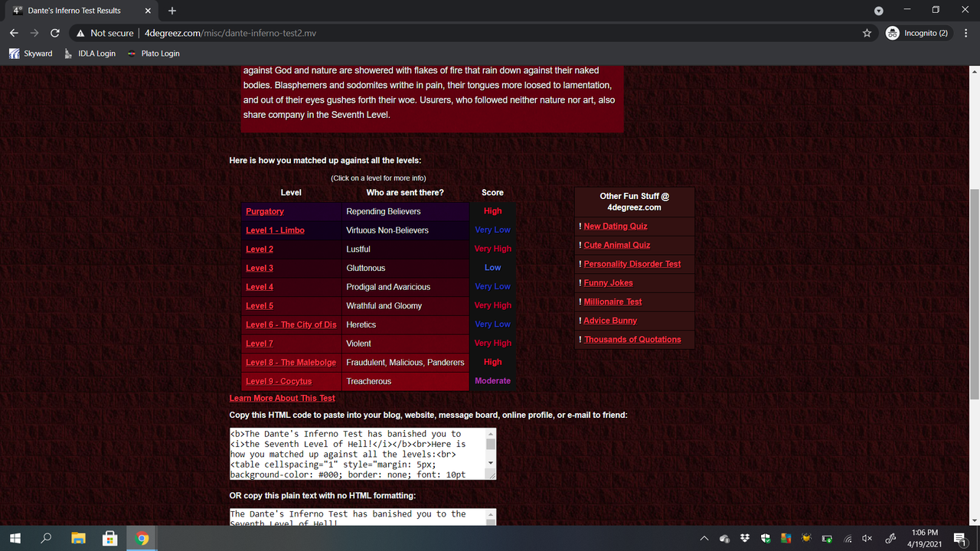Image resolution: width=980 pixels, height=551 pixels.
Task: Open Windows Search from the taskbar
Action: [45, 538]
